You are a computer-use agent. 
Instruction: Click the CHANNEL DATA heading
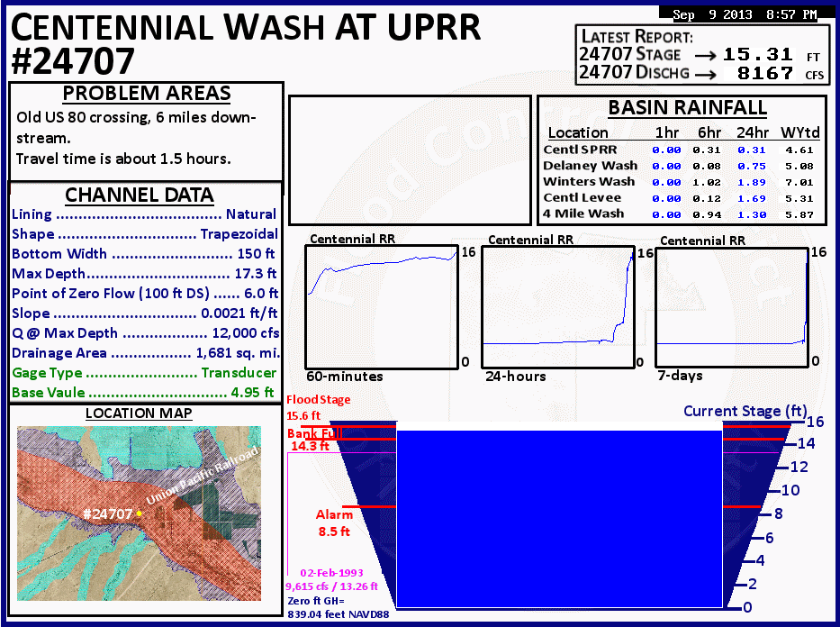pos(140,195)
